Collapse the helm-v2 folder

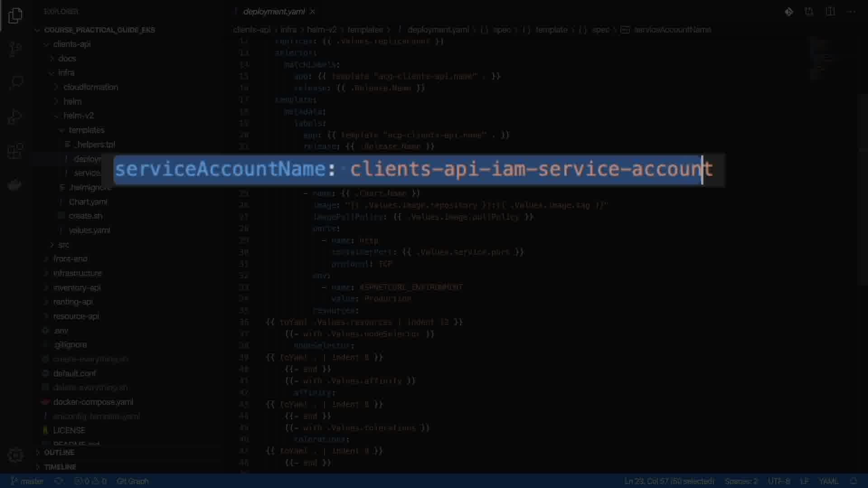click(78, 116)
